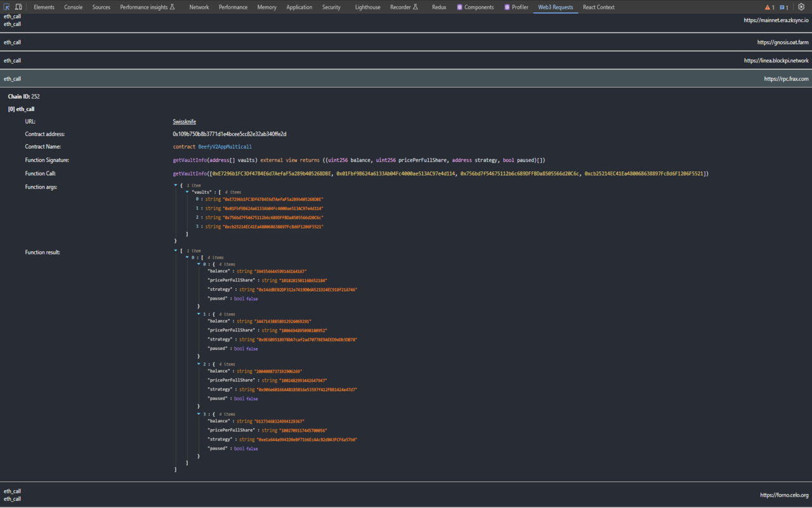Activate the inspect element picker icon
812x508 pixels.
[x=7, y=7]
